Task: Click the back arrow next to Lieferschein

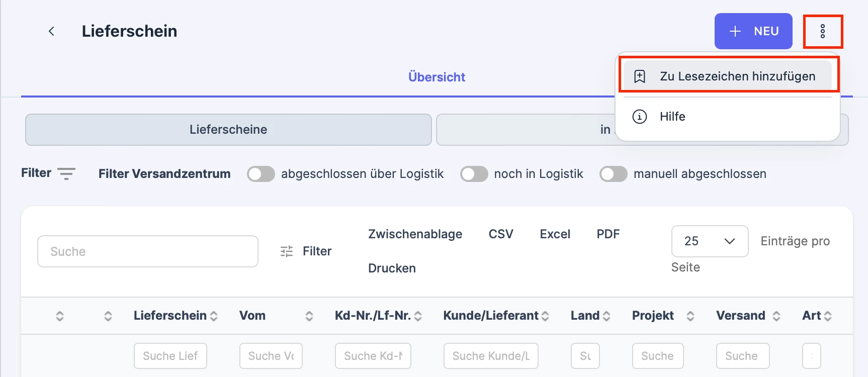Action: coord(51,31)
